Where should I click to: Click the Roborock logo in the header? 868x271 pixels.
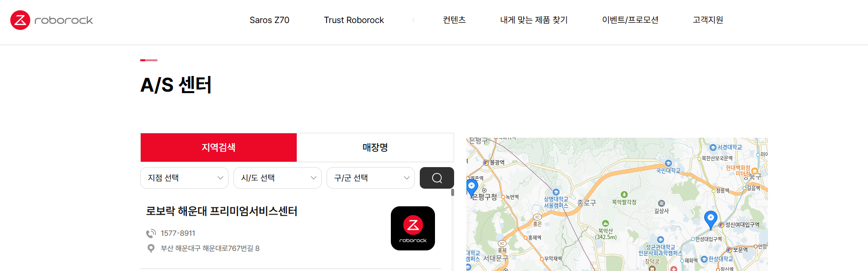click(51, 20)
